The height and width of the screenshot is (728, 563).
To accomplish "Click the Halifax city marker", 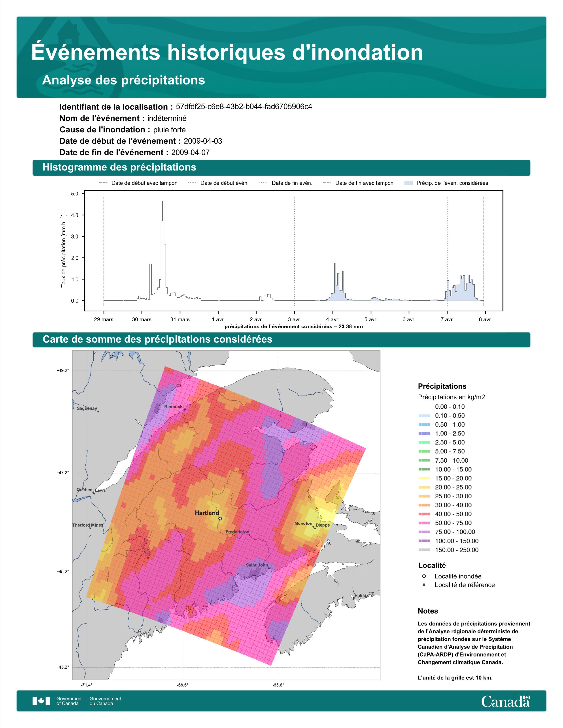I will (x=353, y=599).
